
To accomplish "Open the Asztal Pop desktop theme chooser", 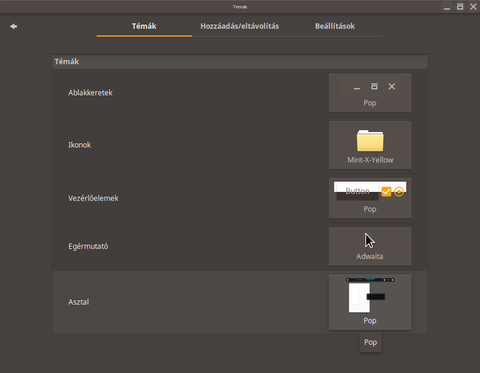I will click(x=370, y=302).
